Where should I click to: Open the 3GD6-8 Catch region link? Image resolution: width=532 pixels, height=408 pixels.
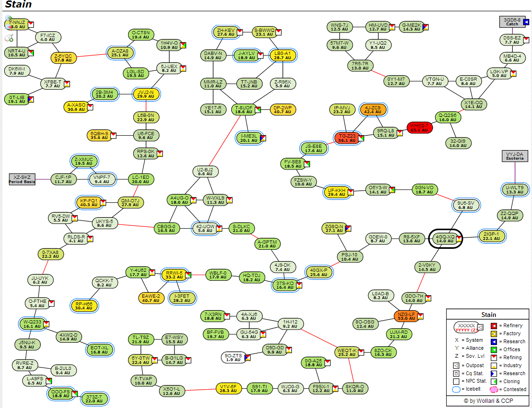click(x=512, y=22)
